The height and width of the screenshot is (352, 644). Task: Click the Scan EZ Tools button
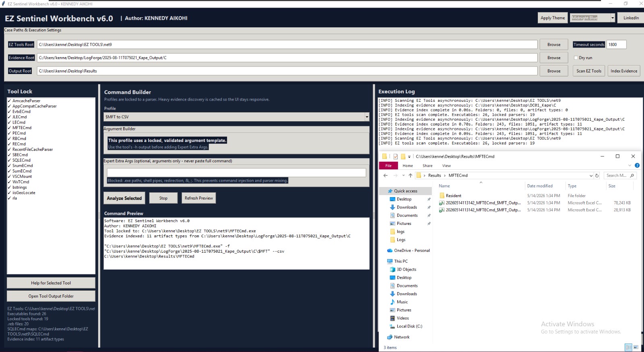pos(589,71)
